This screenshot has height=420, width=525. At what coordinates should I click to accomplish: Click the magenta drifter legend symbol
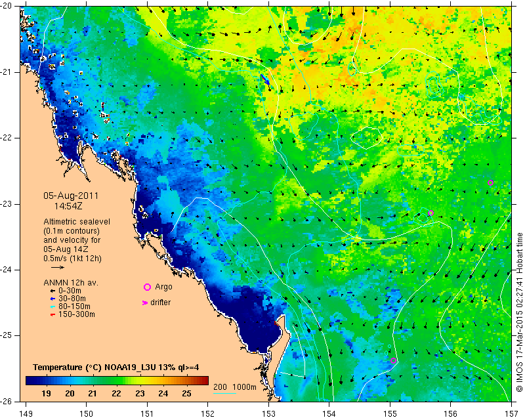(145, 303)
